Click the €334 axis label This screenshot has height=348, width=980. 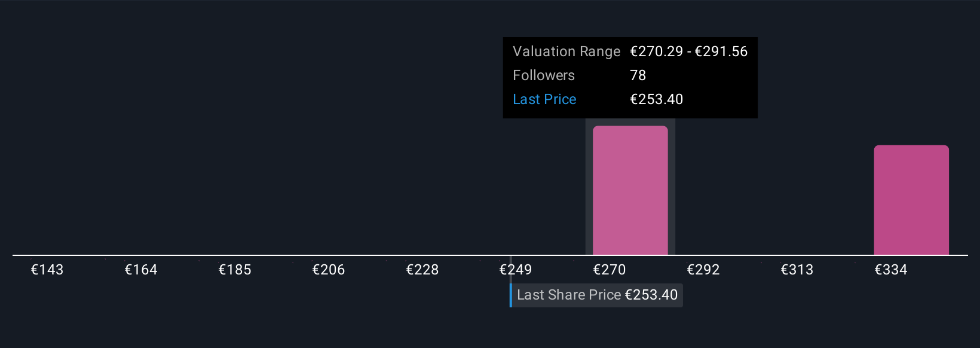coord(891,270)
